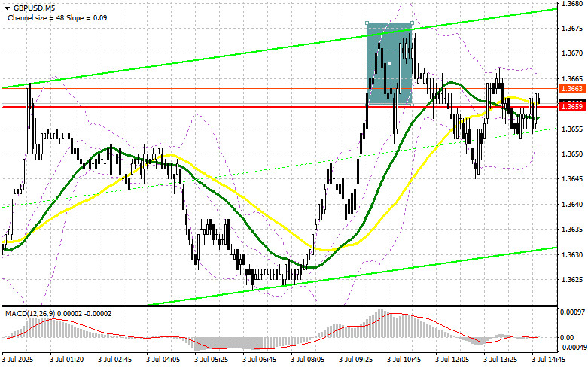Image resolution: width=588 pixels, height=368 pixels.
Task: Click the '3 Jul 10:45' time label
Action: 404,360
